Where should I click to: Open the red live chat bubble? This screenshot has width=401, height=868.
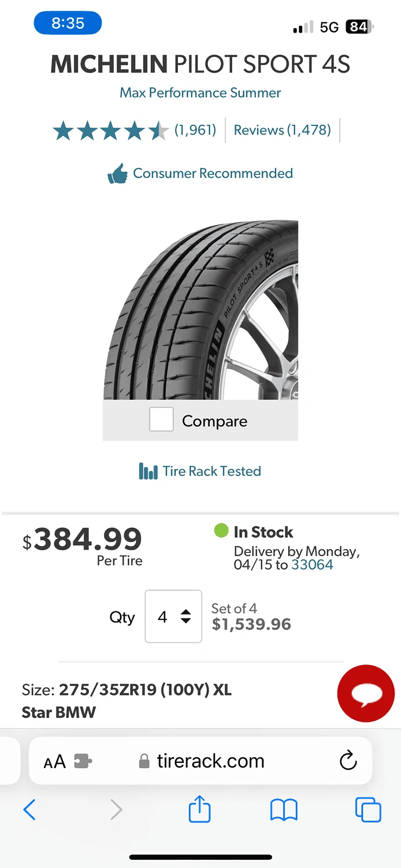pyautogui.click(x=366, y=693)
